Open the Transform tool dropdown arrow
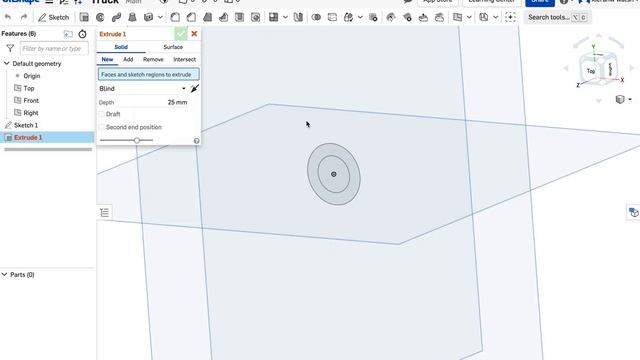Image resolution: width=640 pixels, height=360 pixels. (360, 17)
